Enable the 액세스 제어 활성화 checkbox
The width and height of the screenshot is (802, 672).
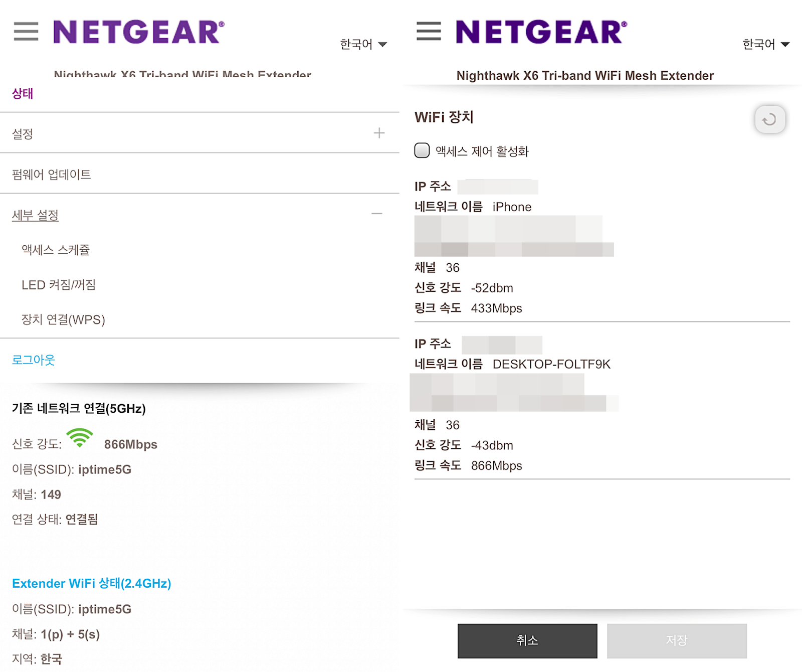pos(422,150)
